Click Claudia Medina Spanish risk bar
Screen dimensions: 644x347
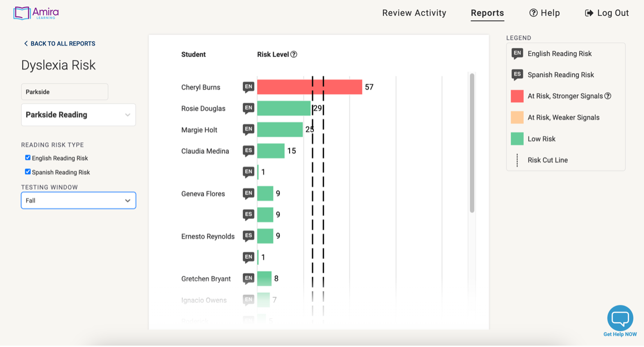tap(271, 151)
